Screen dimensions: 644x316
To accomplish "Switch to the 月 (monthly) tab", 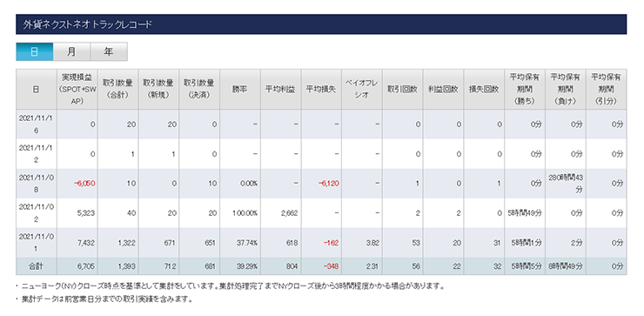I will (x=71, y=51).
